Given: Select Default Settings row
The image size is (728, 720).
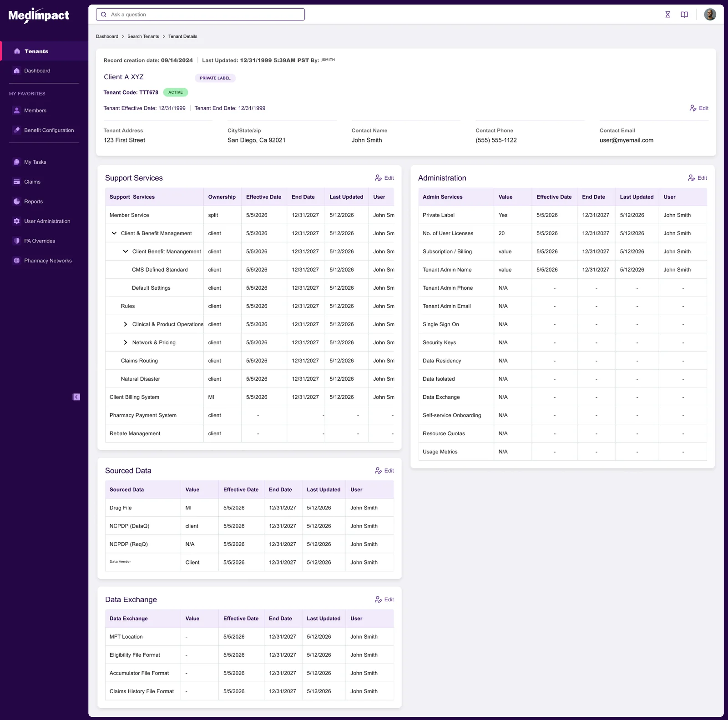Looking at the screenshot, I should click(249, 288).
